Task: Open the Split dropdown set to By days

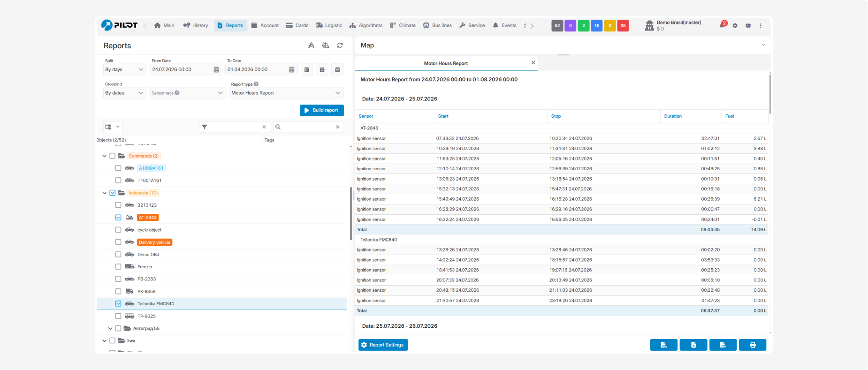Action: pos(125,69)
